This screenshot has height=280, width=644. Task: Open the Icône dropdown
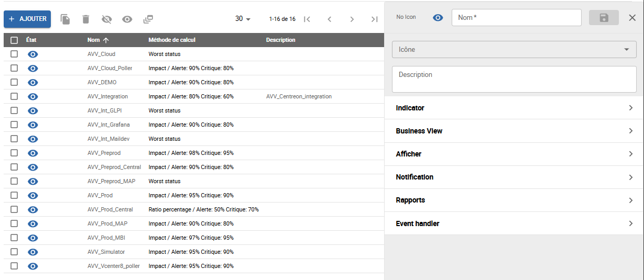point(514,50)
